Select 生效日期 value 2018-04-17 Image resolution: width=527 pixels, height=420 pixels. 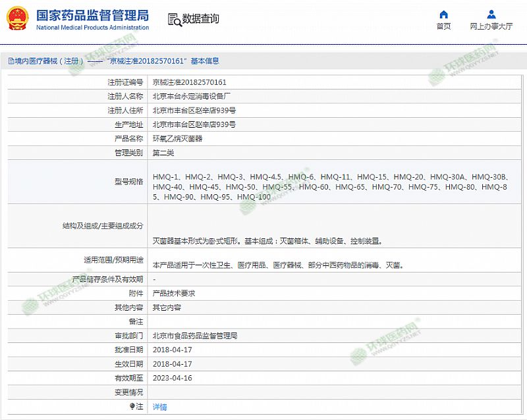pyautogui.click(x=173, y=364)
